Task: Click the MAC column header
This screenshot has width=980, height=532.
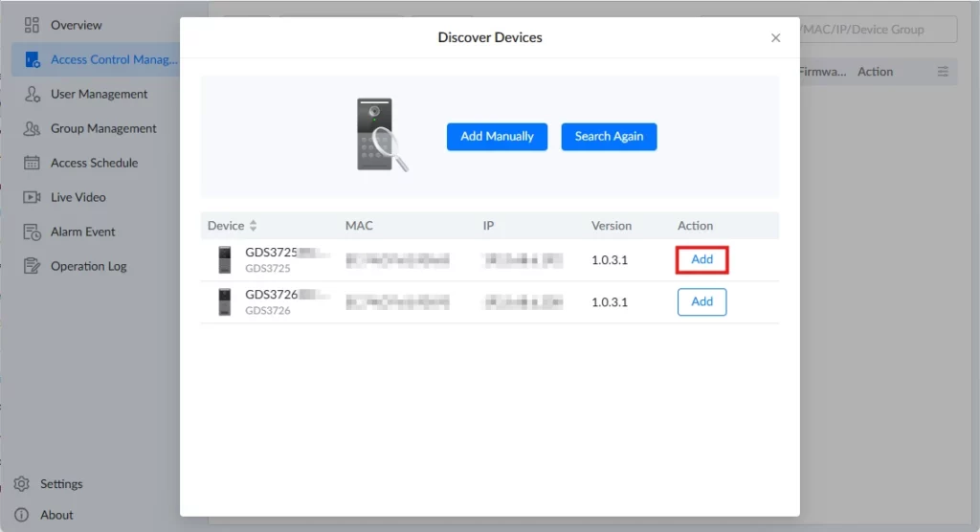Action: tap(359, 226)
